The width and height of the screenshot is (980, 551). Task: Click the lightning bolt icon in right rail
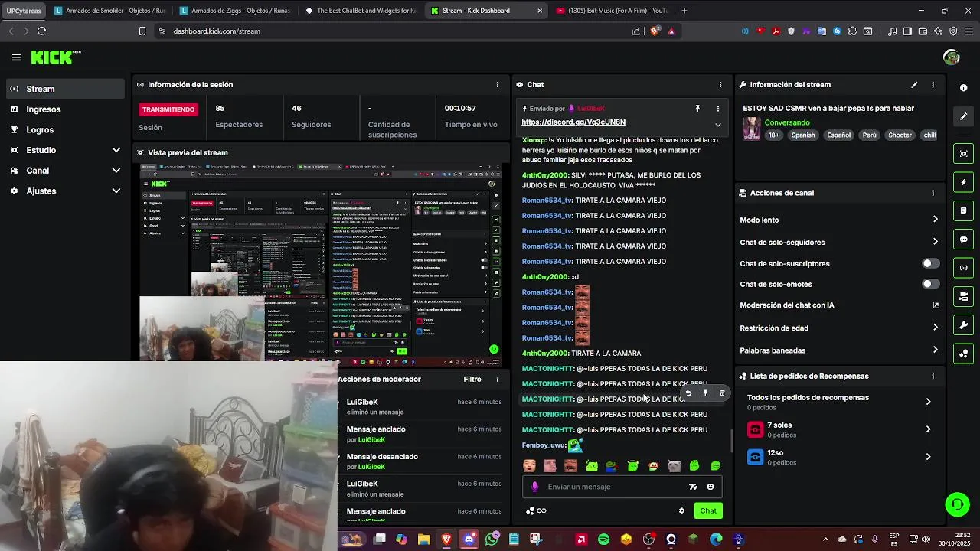(964, 182)
